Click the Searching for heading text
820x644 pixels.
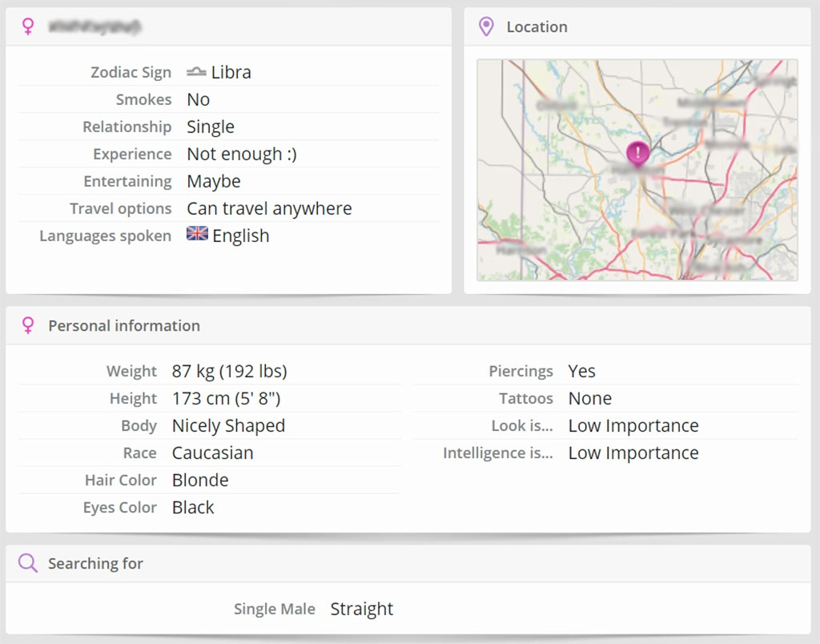click(x=95, y=564)
